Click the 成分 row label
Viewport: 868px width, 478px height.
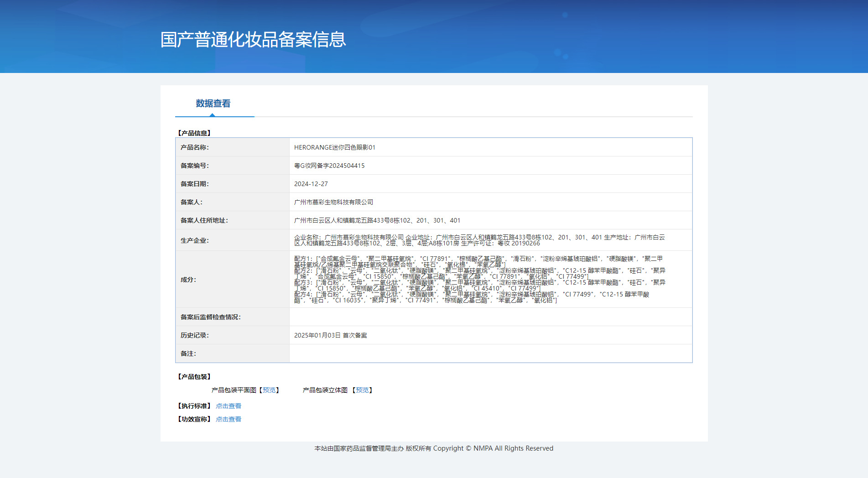tap(188, 280)
